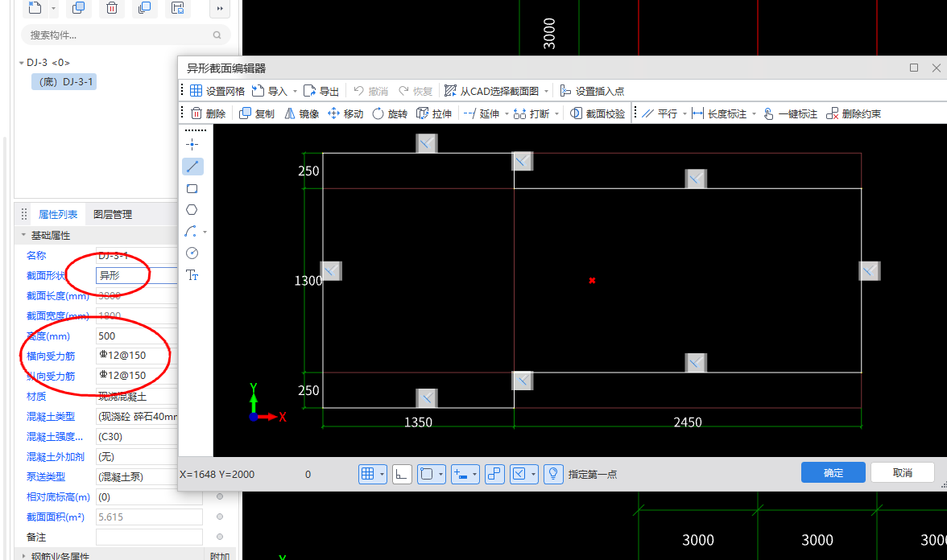
Task: Select the rectangle drawing tool
Action: click(192, 188)
